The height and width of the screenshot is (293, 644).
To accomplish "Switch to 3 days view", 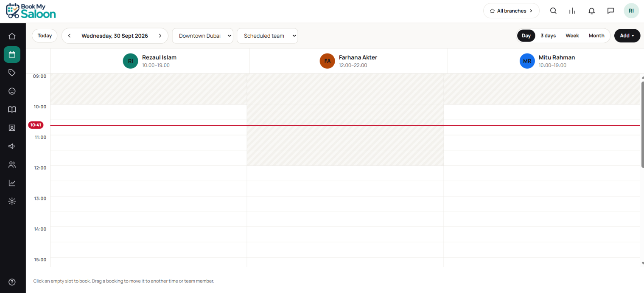I will click(x=548, y=36).
